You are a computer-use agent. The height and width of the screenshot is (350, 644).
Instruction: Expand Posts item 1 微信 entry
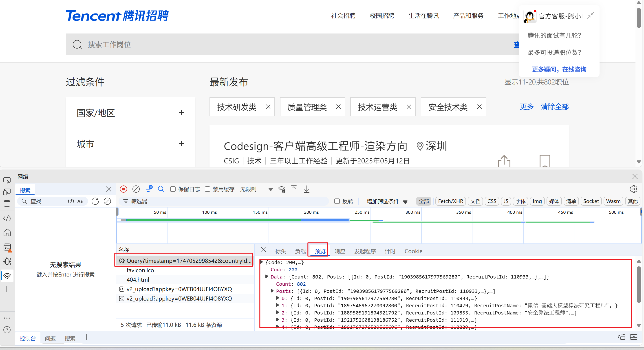(x=278, y=305)
